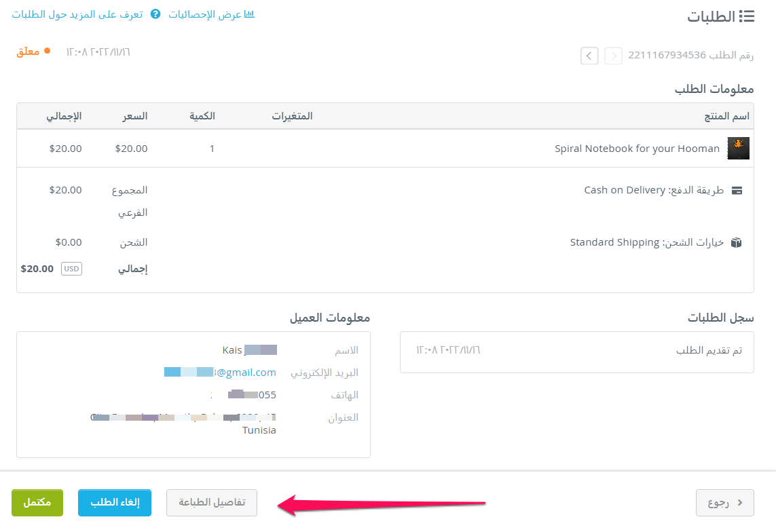Click the shipping box icon
The height and width of the screenshot is (532, 776).
coord(737,243)
